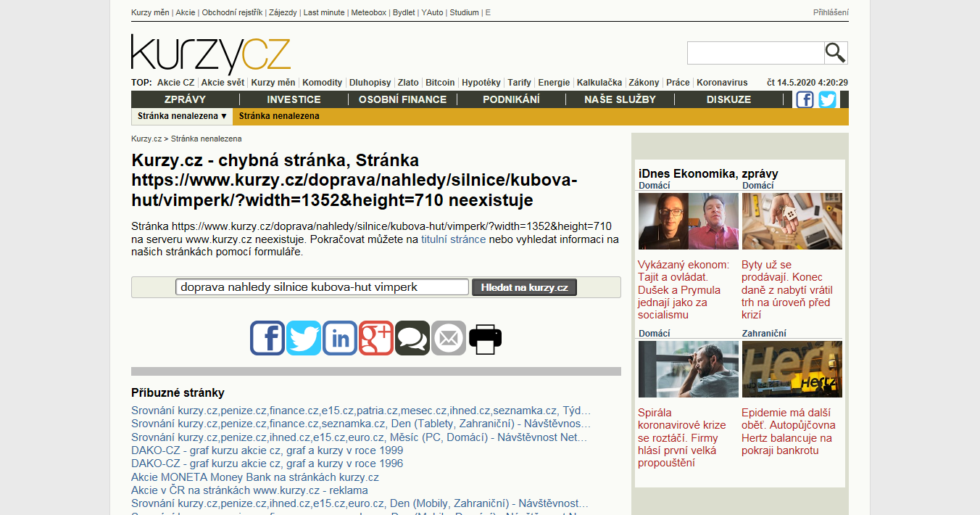Open the 'Bitcoin' TOP link
Viewport: 980px width, 515px height.
(x=440, y=83)
